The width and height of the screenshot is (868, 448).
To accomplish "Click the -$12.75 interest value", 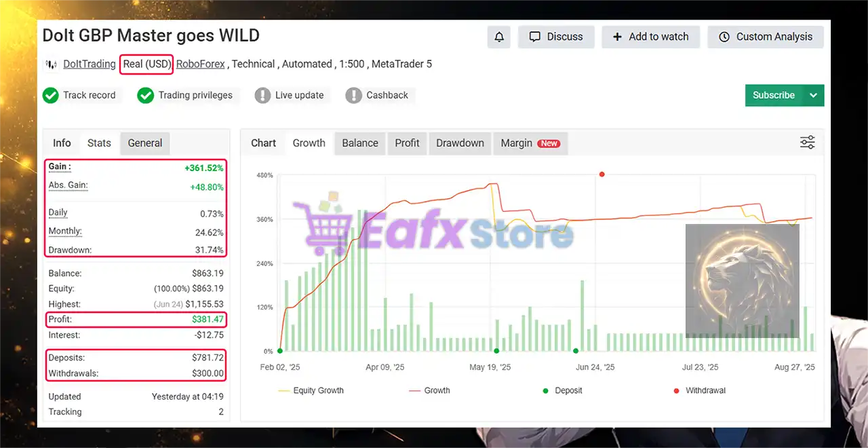I will (x=208, y=335).
